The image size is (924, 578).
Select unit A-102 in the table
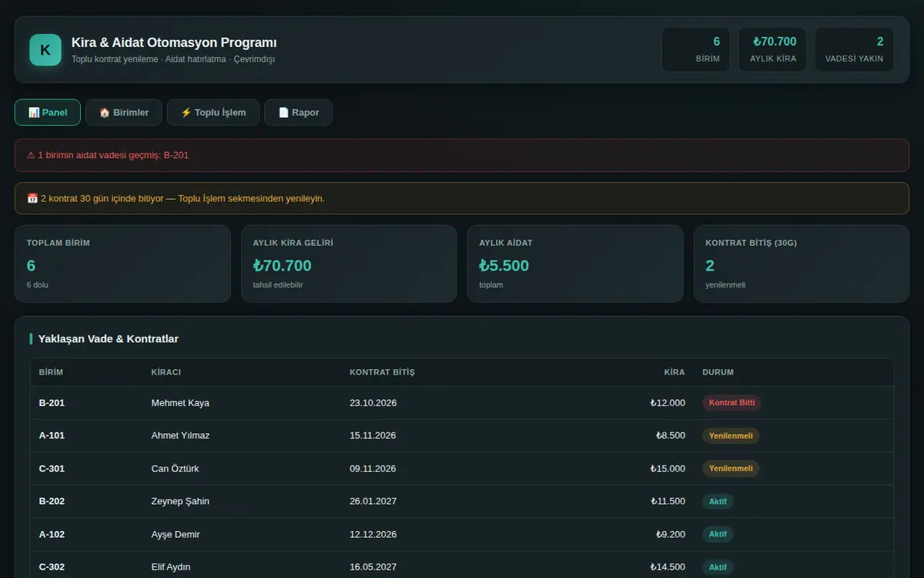(x=52, y=534)
